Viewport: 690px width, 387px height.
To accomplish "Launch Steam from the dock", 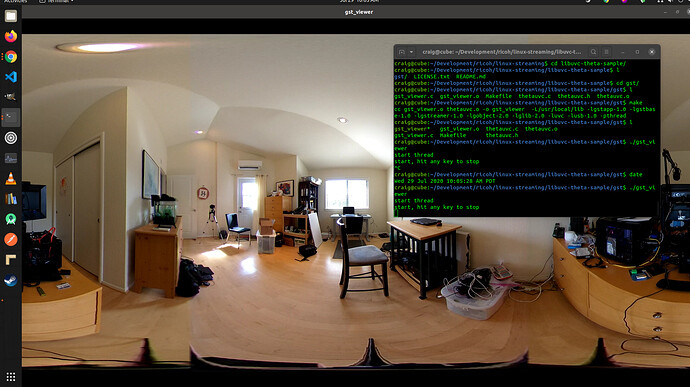I will 11,280.
